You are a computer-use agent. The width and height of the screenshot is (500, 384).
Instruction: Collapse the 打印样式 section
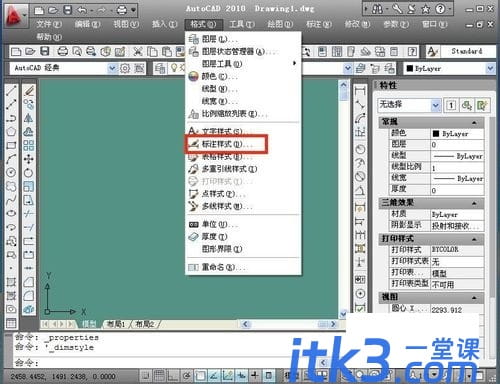pyautogui.click(x=474, y=239)
